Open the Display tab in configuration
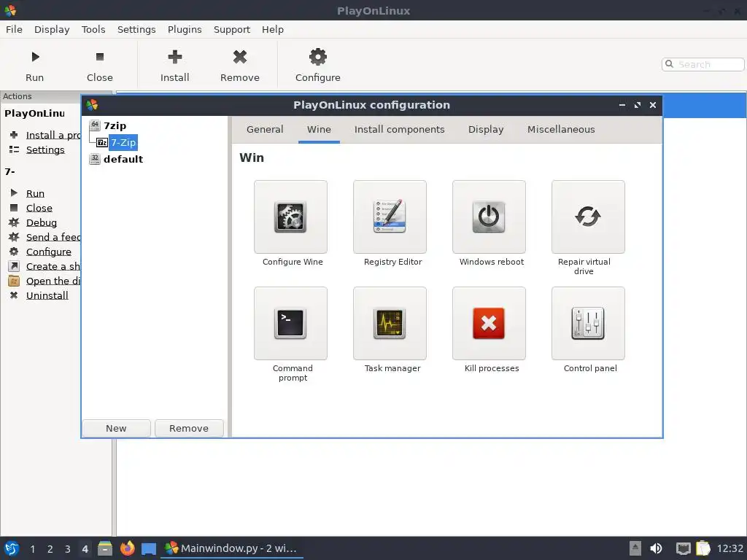747x560 pixels. pyautogui.click(x=485, y=130)
